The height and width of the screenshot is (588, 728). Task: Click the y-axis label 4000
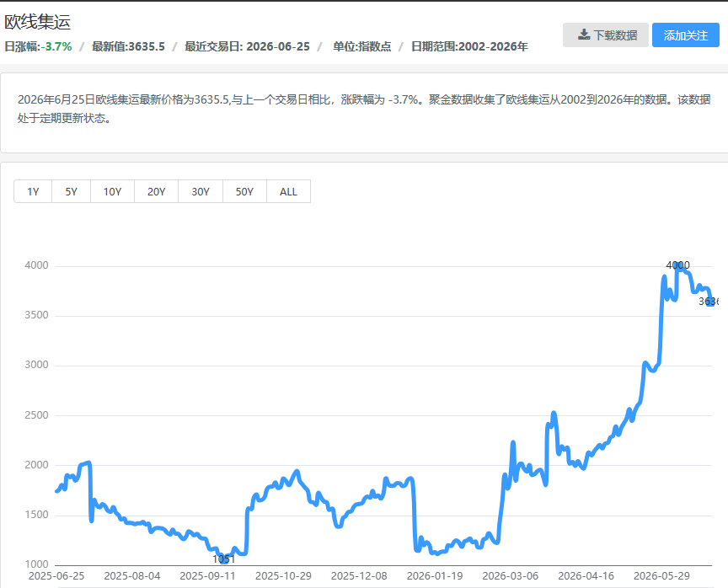[x=37, y=265]
